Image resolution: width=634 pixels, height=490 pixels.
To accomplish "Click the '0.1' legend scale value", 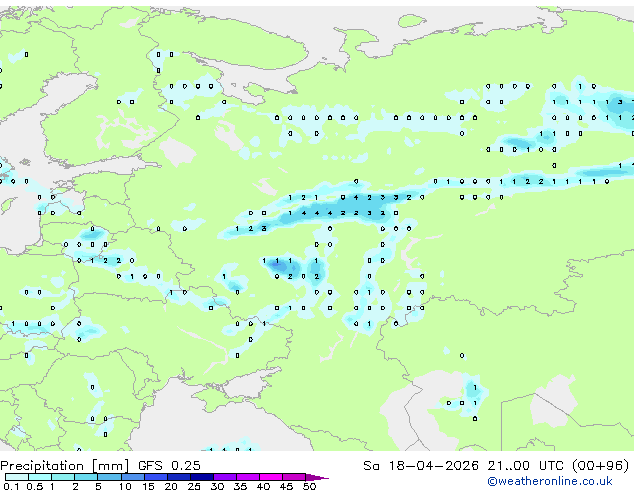I will click(11, 486).
